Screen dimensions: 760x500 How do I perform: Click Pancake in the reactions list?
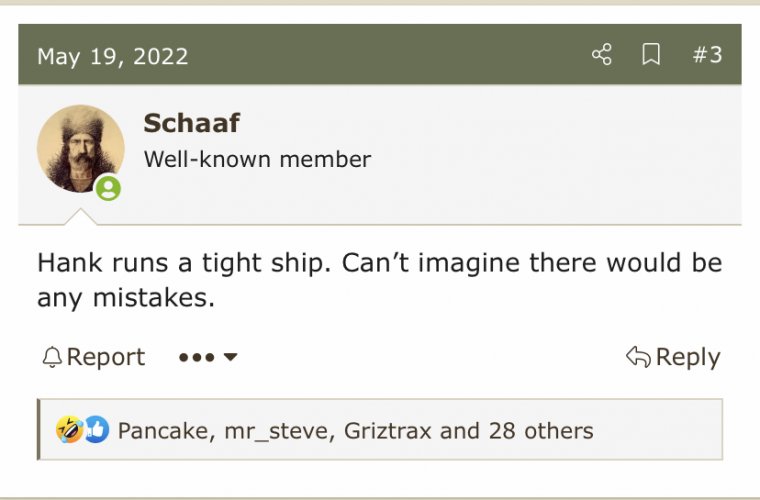click(x=158, y=431)
